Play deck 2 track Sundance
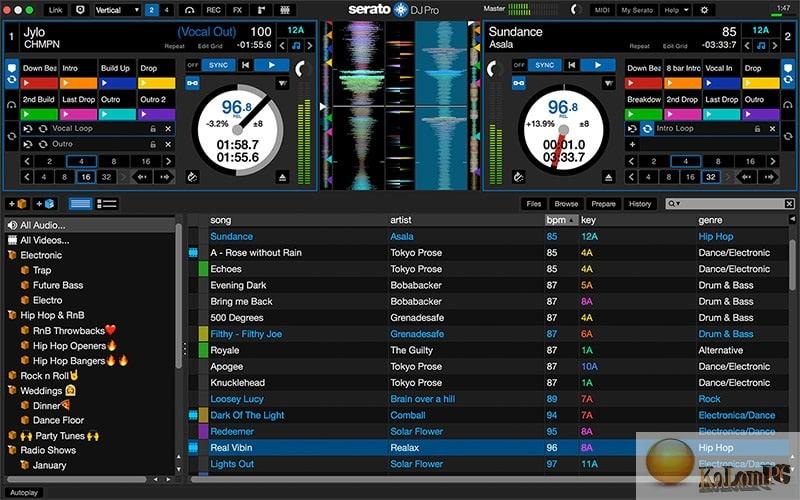This screenshot has height=500, width=800. coord(597,65)
